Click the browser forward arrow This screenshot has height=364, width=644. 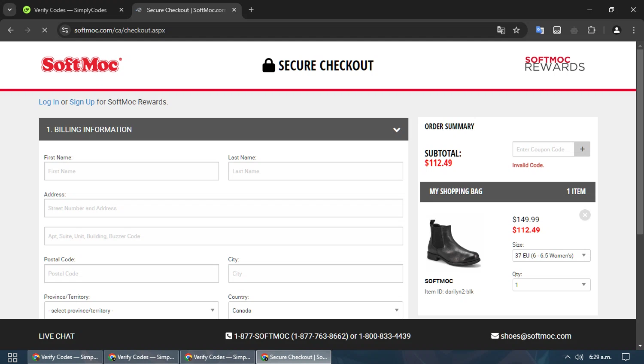(x=27, y=30)
